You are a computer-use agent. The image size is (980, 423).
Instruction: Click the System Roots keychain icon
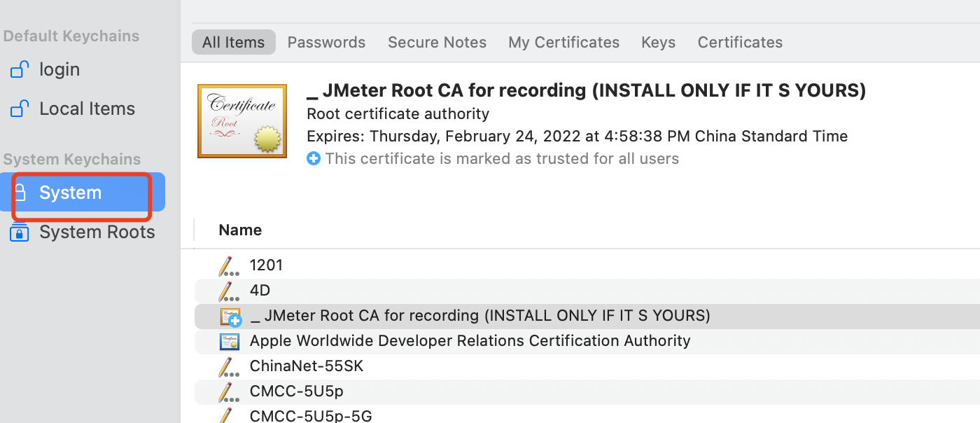pos(20,232)
